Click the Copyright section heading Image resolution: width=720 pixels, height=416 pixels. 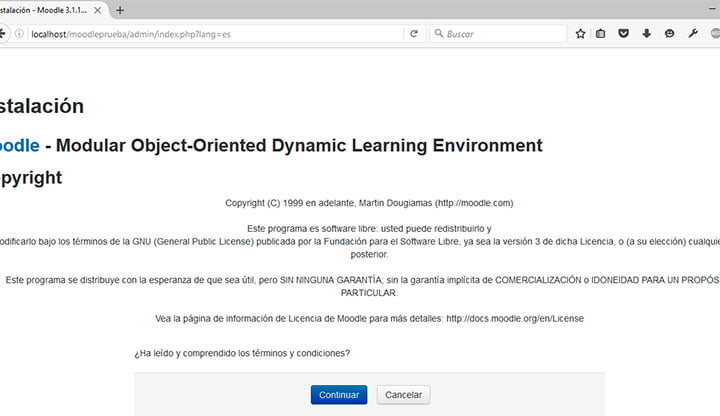click(x=30, y=178)
